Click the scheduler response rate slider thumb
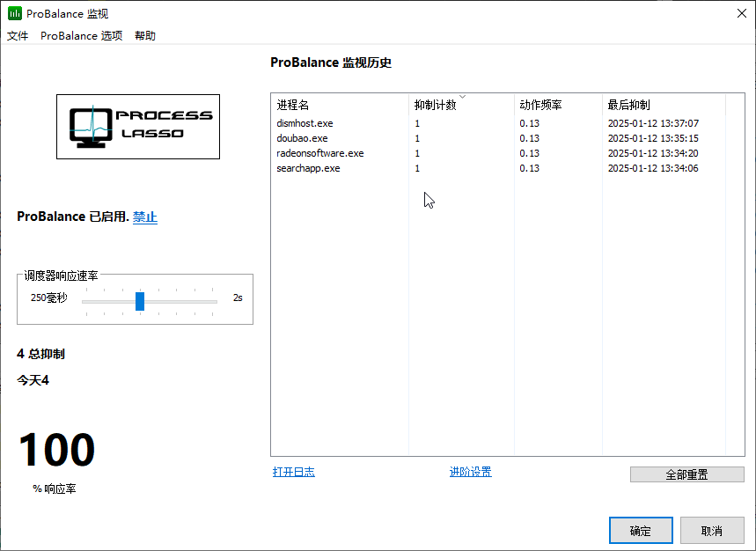 click(140, 301)
